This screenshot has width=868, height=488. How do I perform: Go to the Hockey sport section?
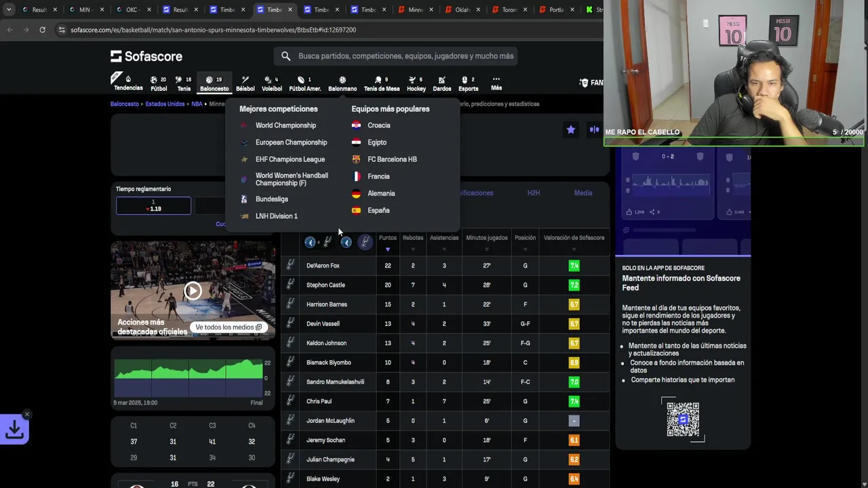click(416, 83)
